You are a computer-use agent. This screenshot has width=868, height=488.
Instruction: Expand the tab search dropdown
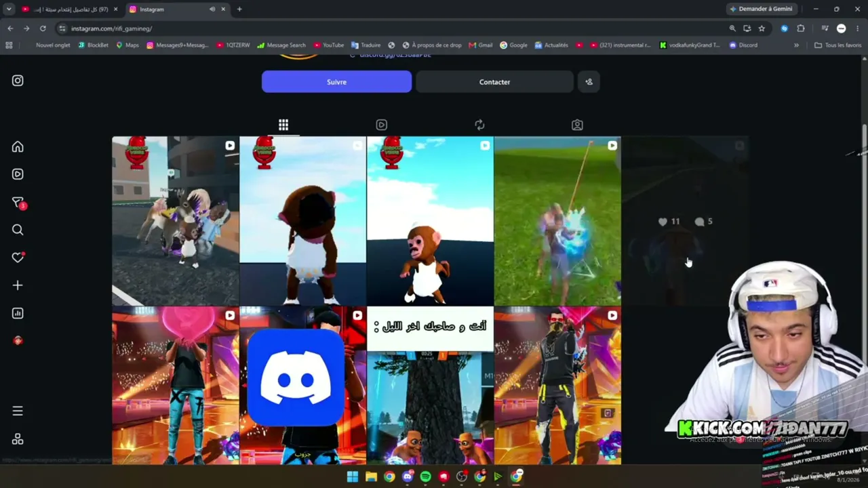click(x=9, y=9)
